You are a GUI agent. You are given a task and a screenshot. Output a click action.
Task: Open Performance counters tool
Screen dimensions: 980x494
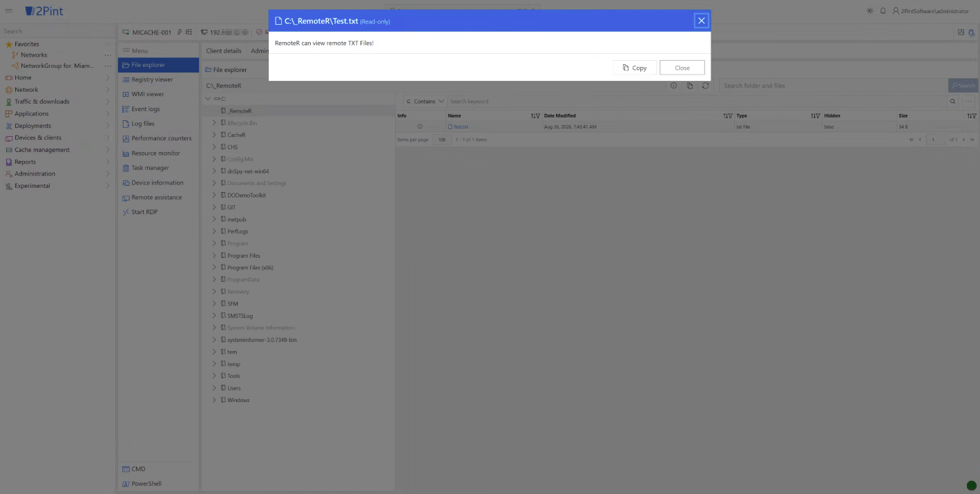(158, 138)
